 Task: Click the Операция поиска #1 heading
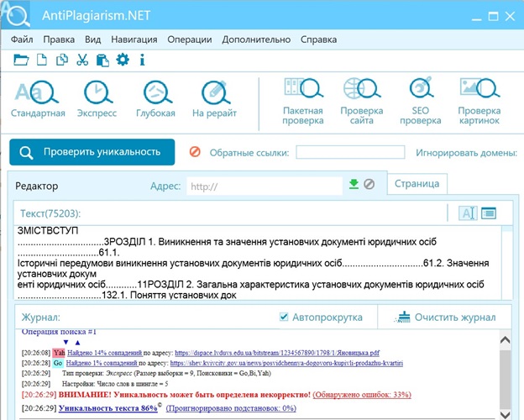click(x=59, y=332)
